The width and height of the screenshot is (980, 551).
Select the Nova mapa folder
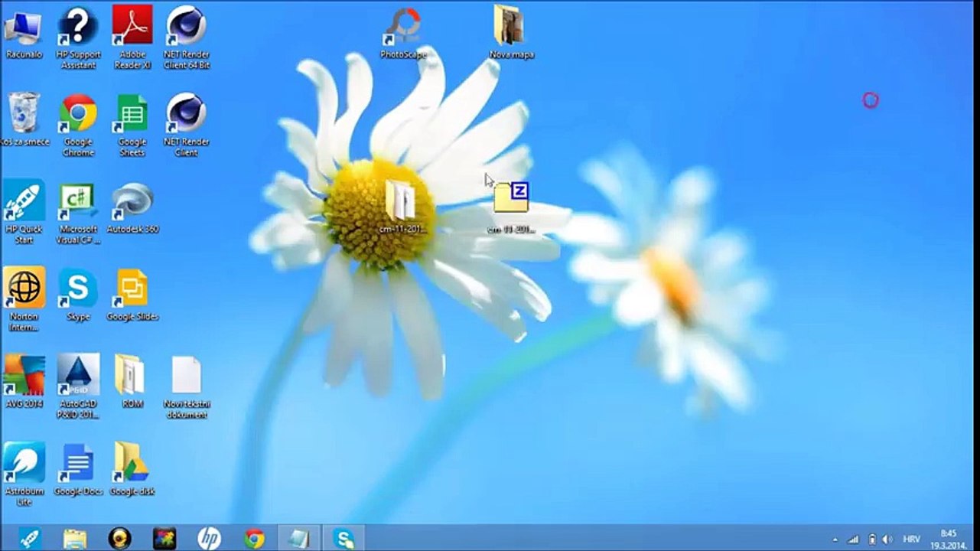(x=511, y=32)
